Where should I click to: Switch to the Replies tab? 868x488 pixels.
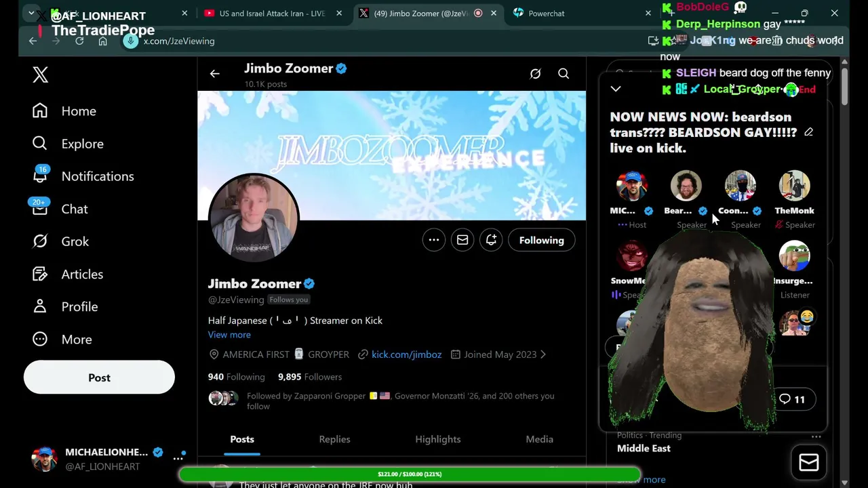click(x=334, y=439)
